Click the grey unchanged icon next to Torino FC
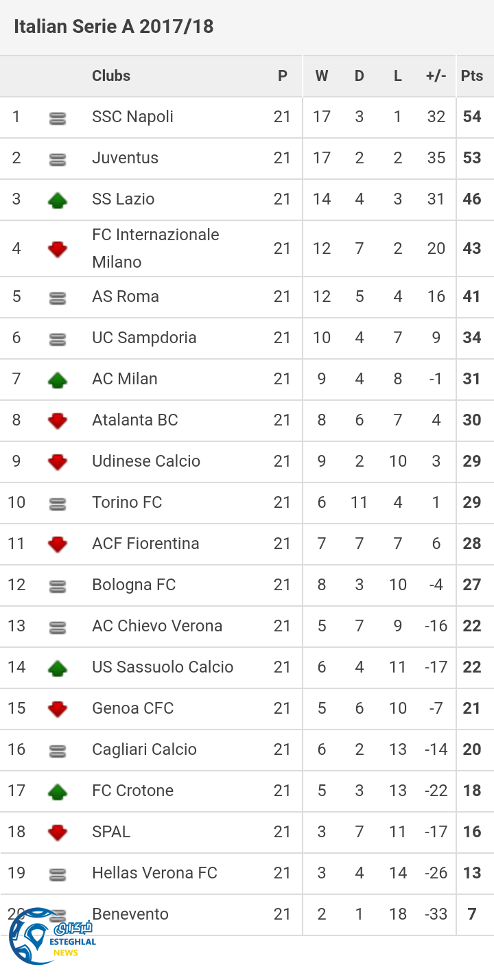Viewport: 494px width, 980px height. pyautogui.click(x=58, y=504)
